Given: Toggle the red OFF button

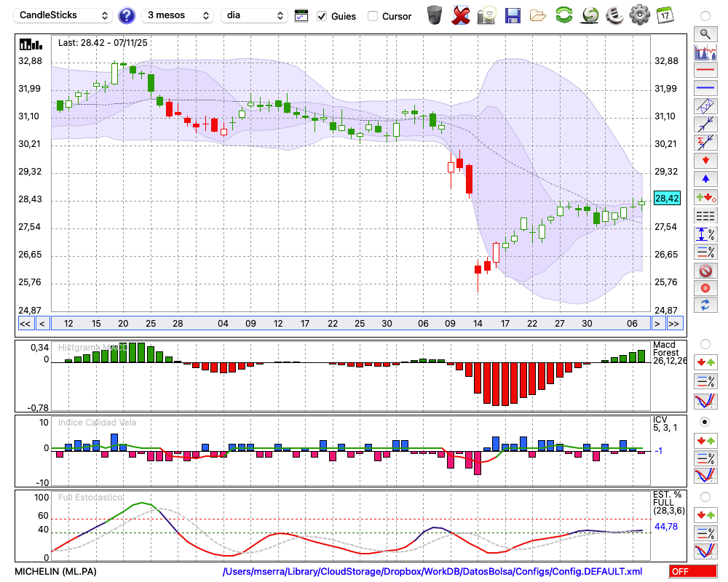Looking at the screenshot, I should click(x=692, y=571).
